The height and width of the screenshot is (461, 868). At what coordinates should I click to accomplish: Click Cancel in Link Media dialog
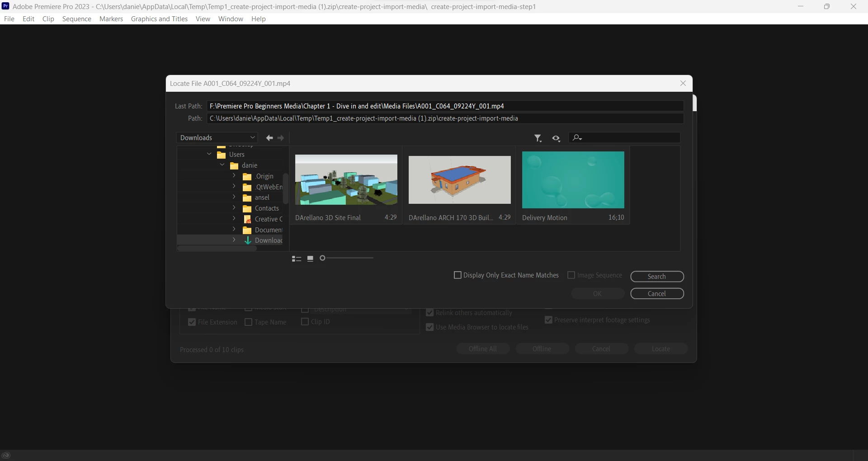pos(601,349)
